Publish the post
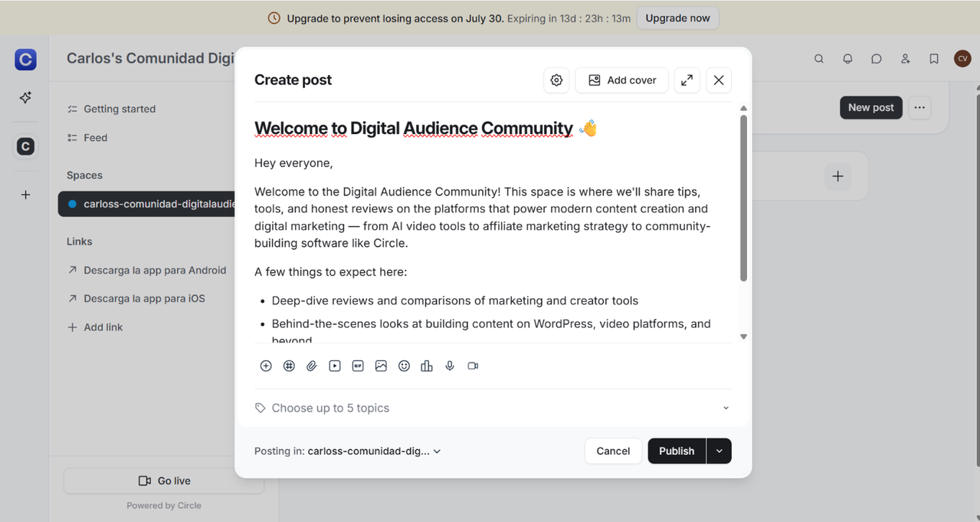The width and height of the screenshot is (980, 522). tap(677, 451)
